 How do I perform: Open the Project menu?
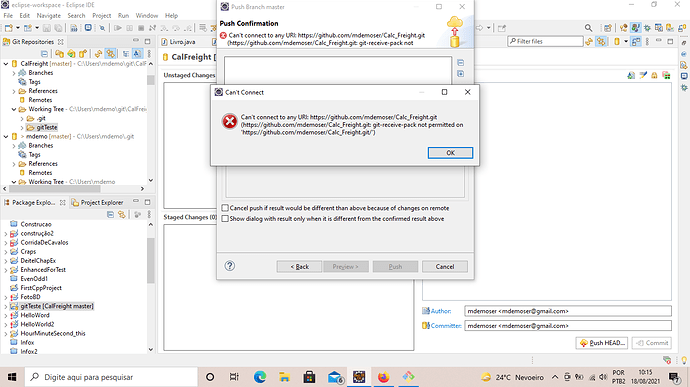click(x=102, y=15)
